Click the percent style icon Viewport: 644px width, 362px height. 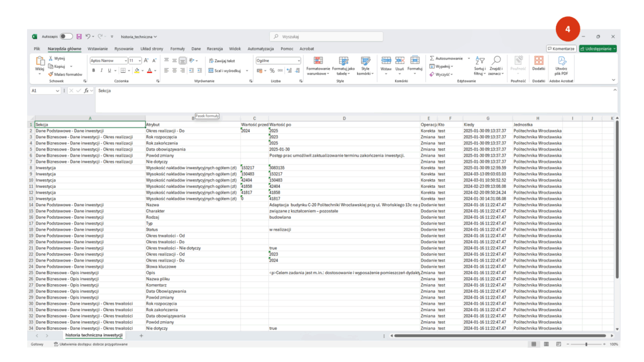(x=272, y=70)
